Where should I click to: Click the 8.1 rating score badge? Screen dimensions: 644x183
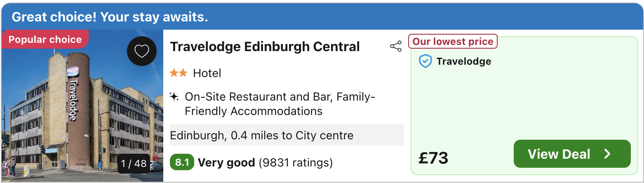(182, 162)
